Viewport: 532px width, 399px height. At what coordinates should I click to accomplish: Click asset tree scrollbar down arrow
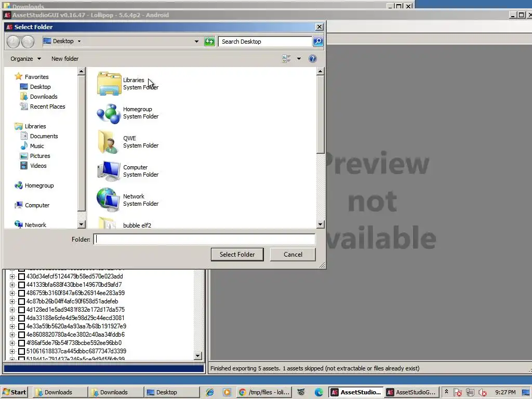(x=198, y=355)
